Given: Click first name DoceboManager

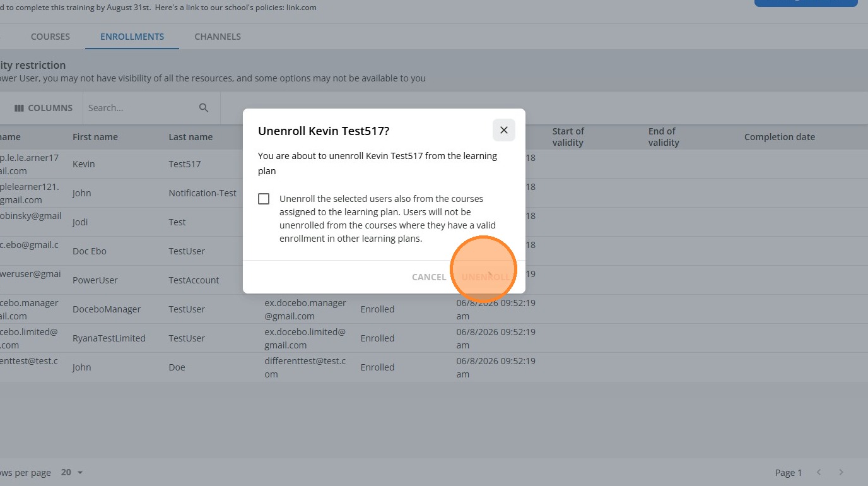Looking at the screenshot, I should (107, 309).
